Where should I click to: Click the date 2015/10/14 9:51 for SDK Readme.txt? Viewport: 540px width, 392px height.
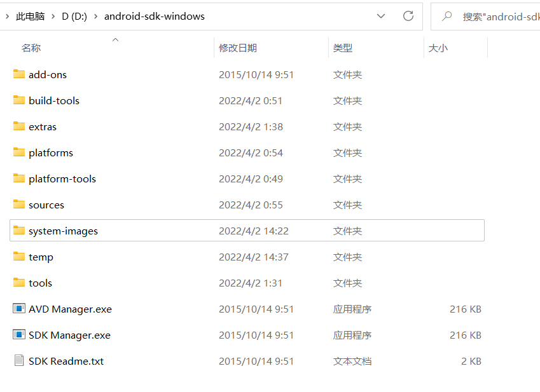pos(256,361)
